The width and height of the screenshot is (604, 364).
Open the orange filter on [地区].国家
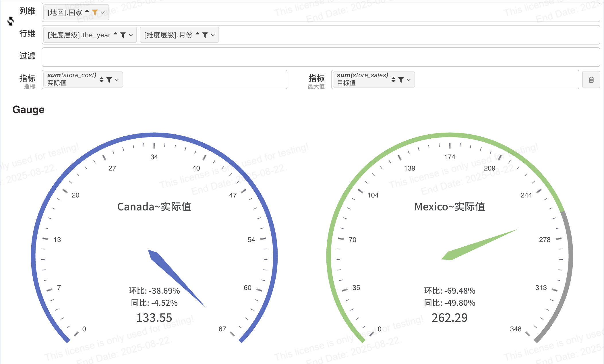tap(95, 12)
